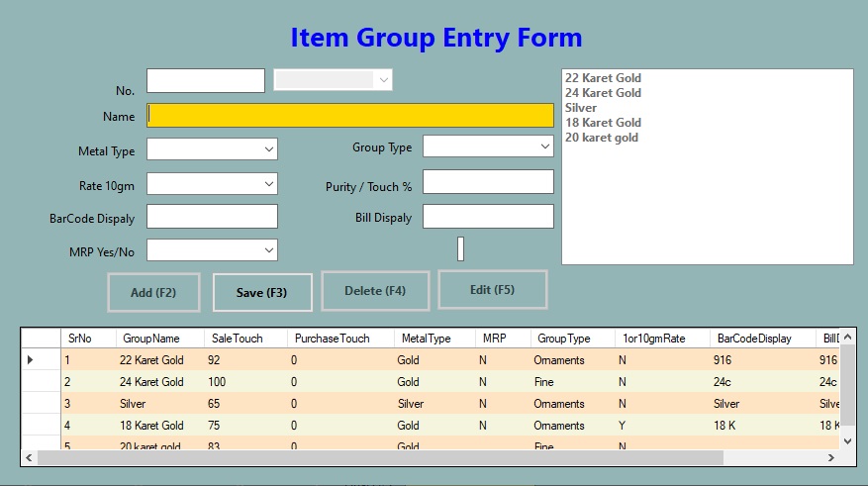Open the Metal Type dropdown
Image resolution: width=868 pixels, height=486 pixels.
click(x=212, y=149)
